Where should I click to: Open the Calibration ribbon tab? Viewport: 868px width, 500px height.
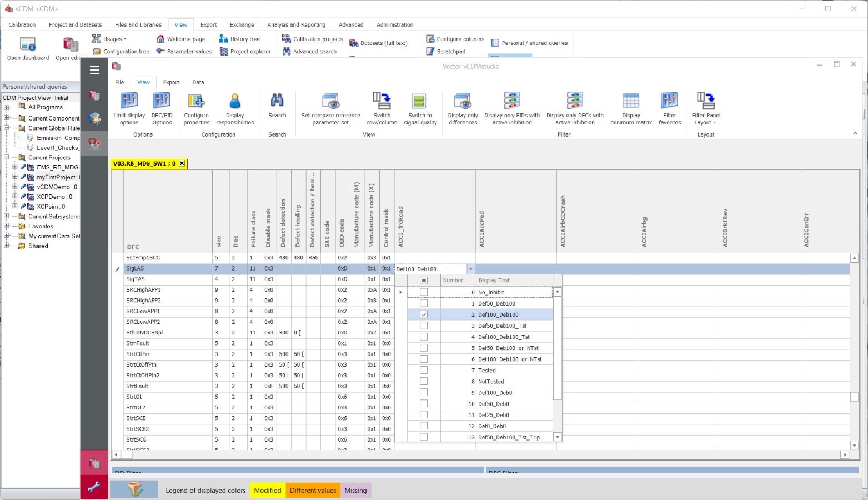point(22,24)
